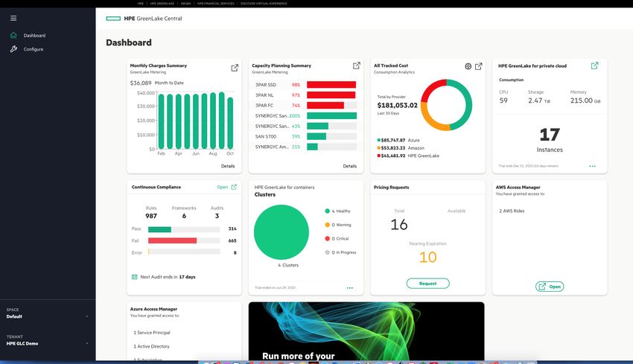Go to Dashboard in the sidebar
The height and width of the screenshot is (364, 633).
coord(34,36)
